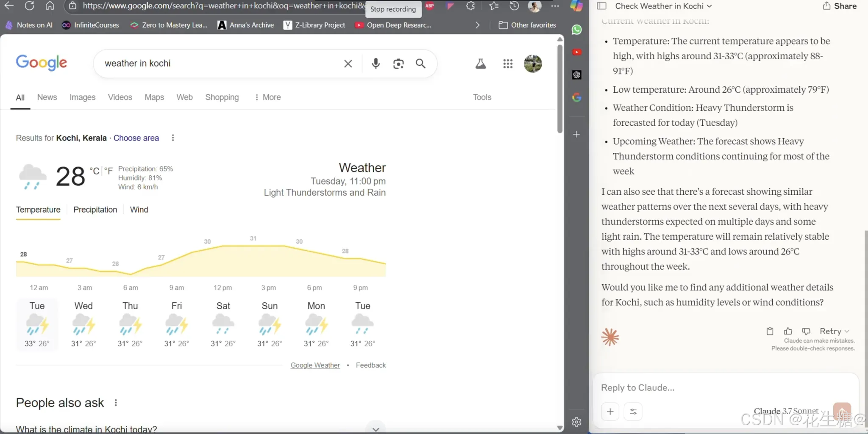Open the Google account profile picture

click(533, 64)
